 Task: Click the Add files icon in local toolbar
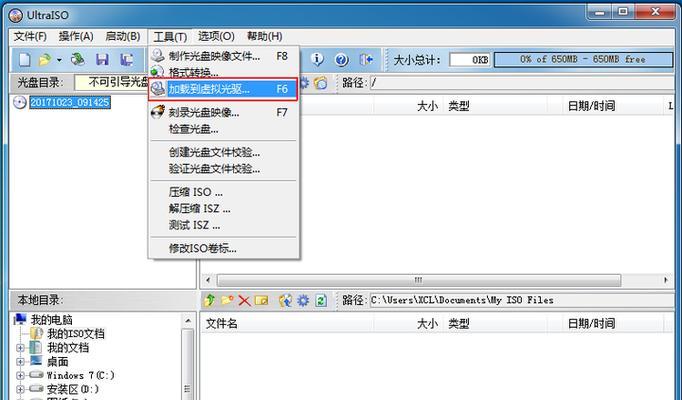click(x=285, y=300)
